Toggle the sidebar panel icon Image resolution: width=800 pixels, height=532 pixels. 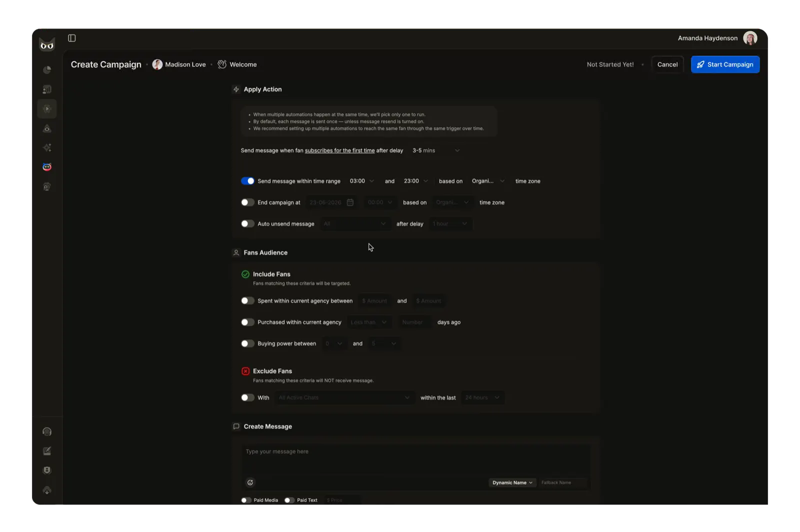click(72, 38)
